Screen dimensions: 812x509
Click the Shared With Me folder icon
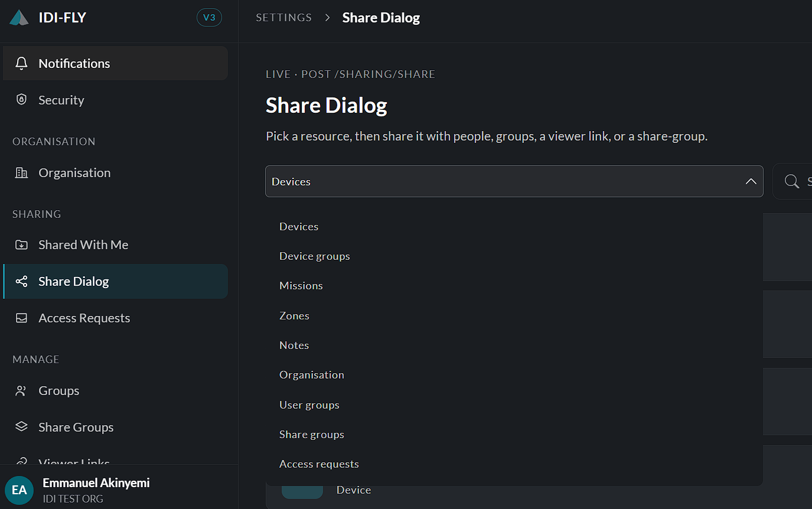coord(21,244)
